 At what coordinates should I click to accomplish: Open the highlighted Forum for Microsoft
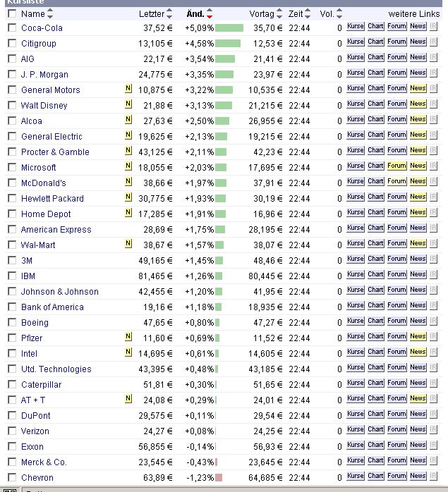[396, 166]
